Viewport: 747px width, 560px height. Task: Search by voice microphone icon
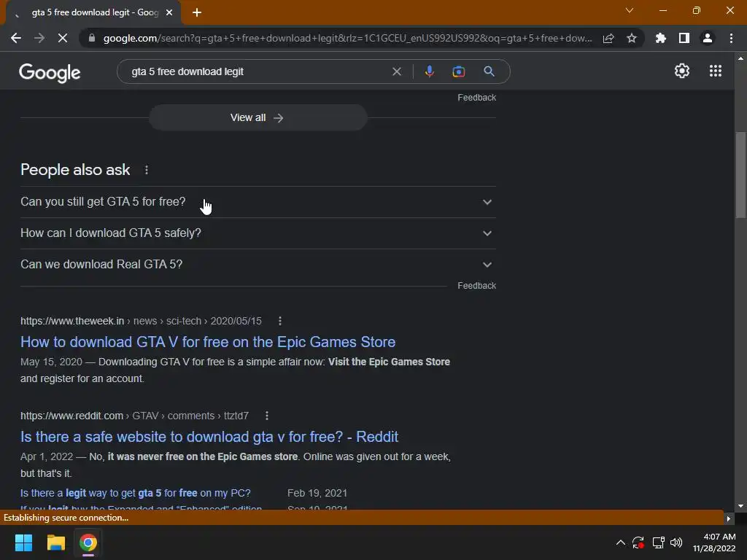tap(429, 71)
